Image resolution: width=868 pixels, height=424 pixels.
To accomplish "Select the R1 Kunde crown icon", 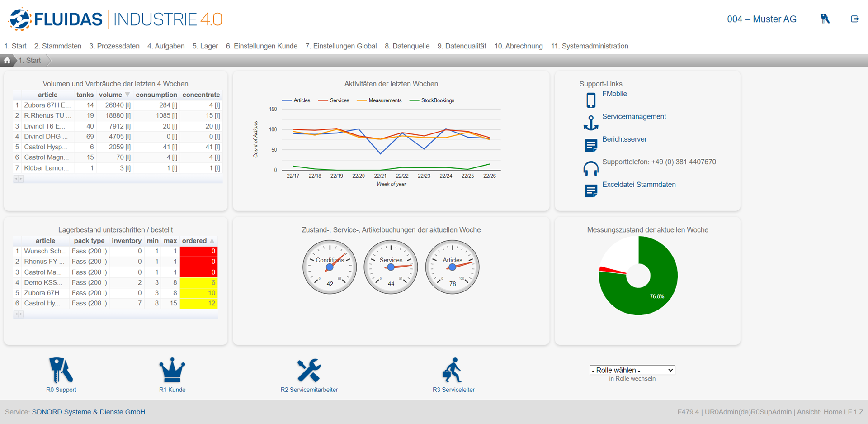I will click(172, 371).
